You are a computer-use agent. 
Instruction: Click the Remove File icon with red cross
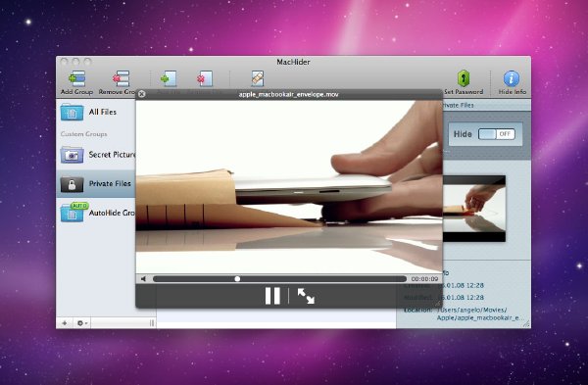click(205, 78)
